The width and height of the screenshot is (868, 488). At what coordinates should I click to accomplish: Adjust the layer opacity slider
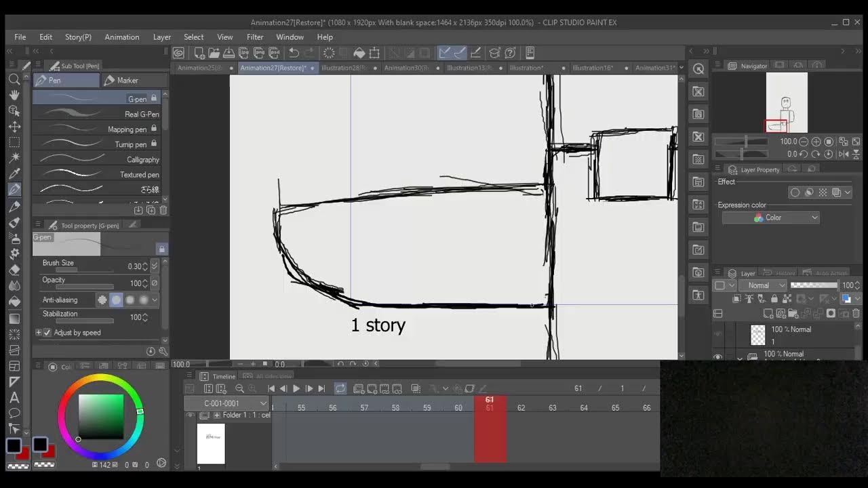[x=814, y=285]
